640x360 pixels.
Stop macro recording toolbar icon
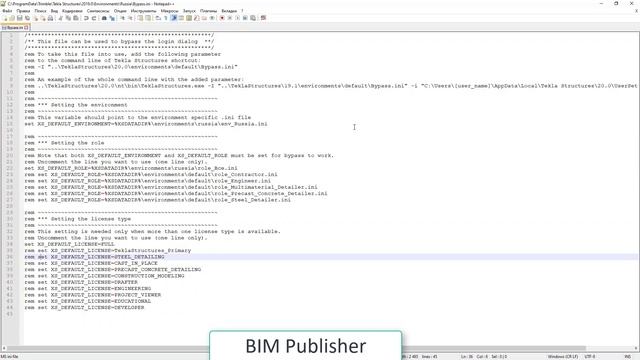[229, 18]
